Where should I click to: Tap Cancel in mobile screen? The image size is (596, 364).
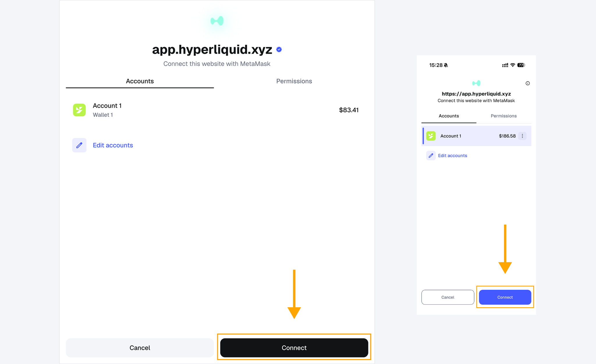pos(448,297)
